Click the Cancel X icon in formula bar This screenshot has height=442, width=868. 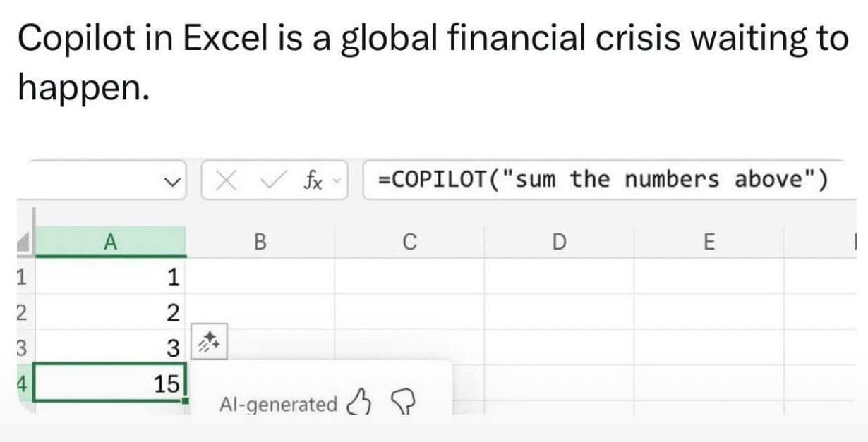(x=226, y=183)
